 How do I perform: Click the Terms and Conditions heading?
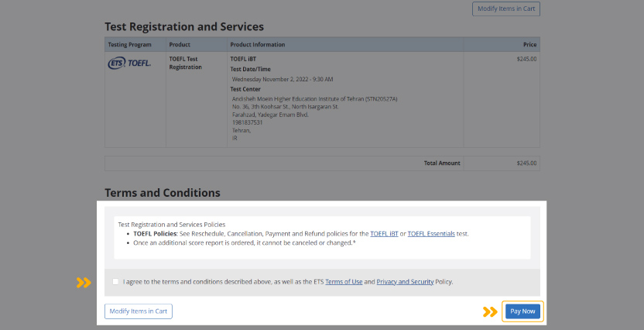coord(163,193)
